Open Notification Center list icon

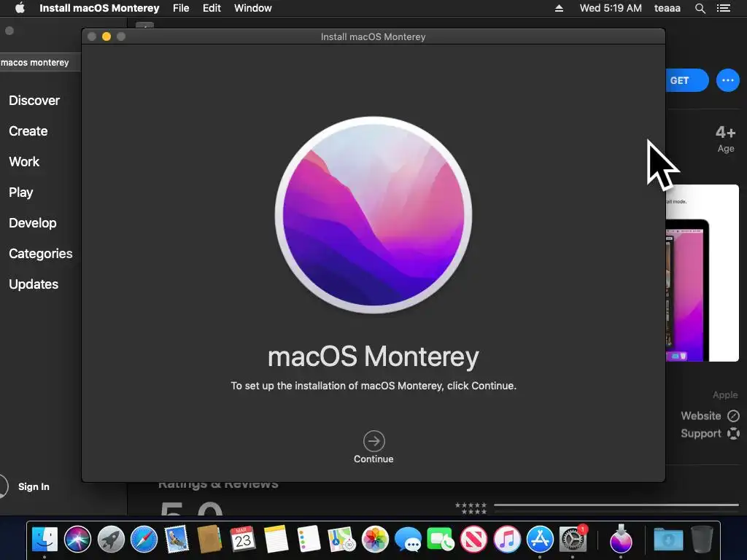[x=724, y=8]
